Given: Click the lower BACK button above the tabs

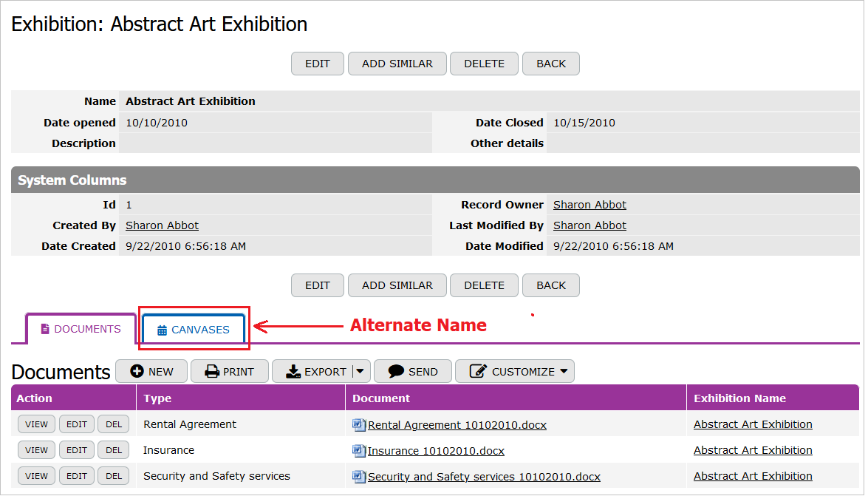Looking at the screenshot, I should pyautogui.click(x=551, y=285).
